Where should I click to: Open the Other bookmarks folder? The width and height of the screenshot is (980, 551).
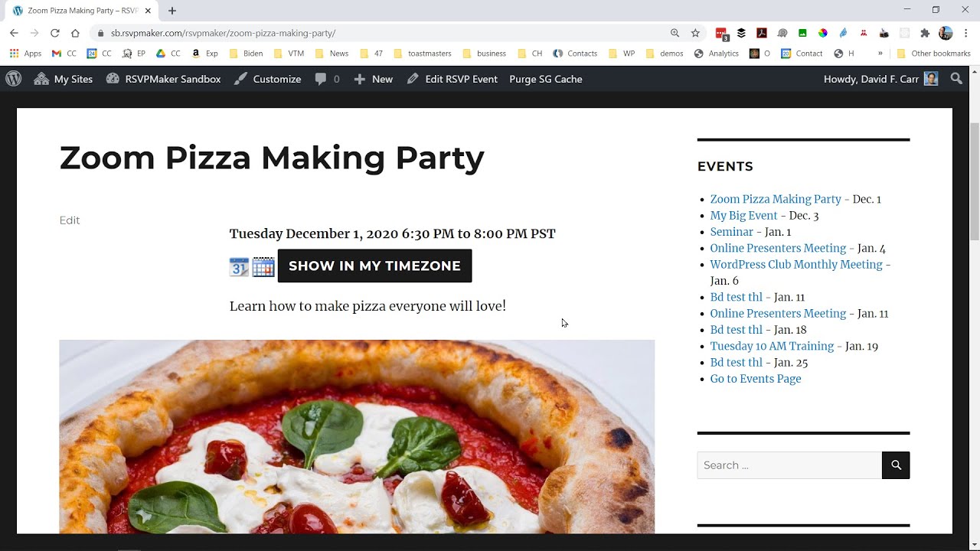[933, 54]
